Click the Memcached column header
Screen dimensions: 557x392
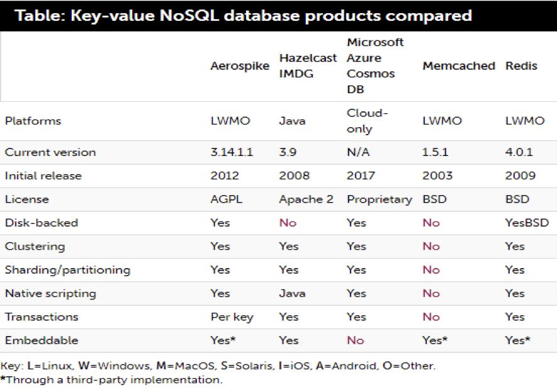pyautogui.click(x=458, y=66)
